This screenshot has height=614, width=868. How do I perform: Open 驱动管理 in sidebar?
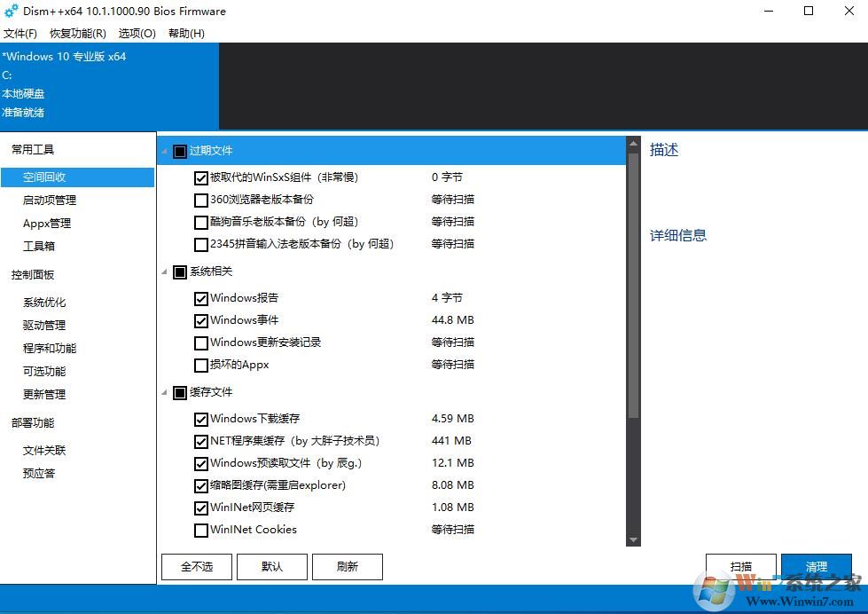[44, 326]
